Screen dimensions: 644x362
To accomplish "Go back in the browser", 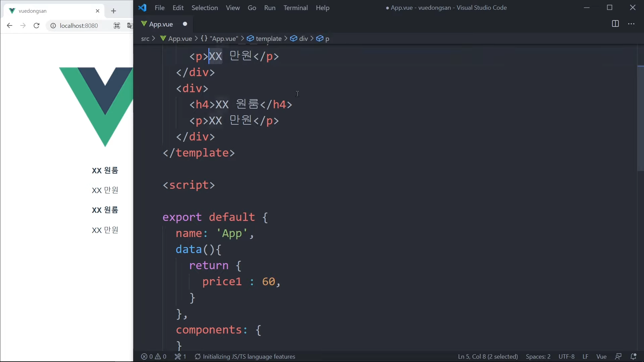I will [9, 25].
